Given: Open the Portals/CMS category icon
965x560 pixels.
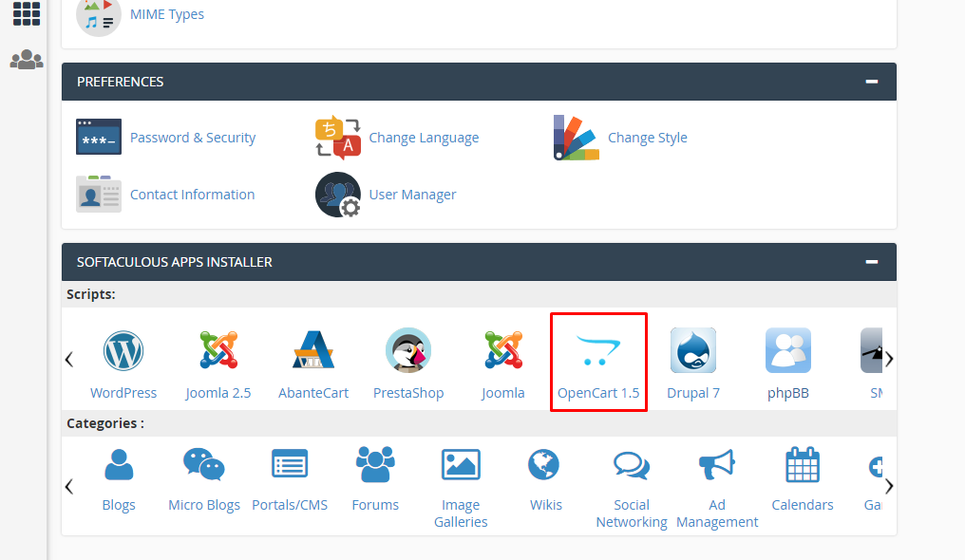Looking at the screenshot, I should (x=290, y=464).
